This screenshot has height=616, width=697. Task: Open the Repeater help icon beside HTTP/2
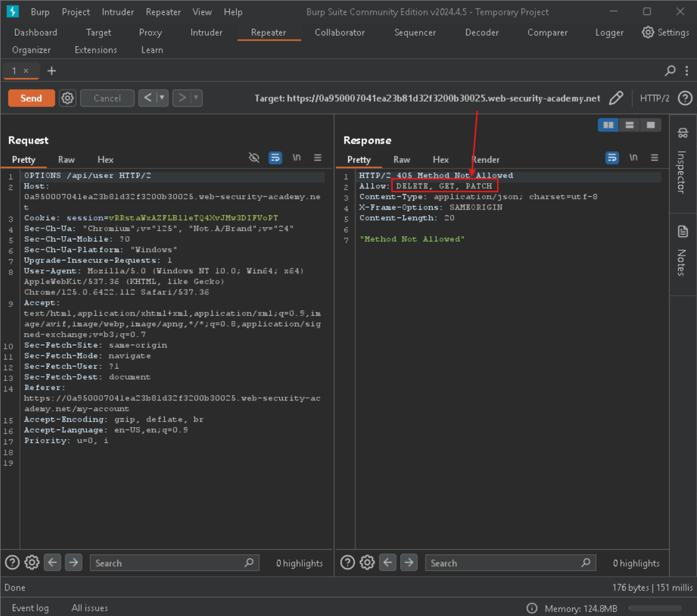(685, 98)
